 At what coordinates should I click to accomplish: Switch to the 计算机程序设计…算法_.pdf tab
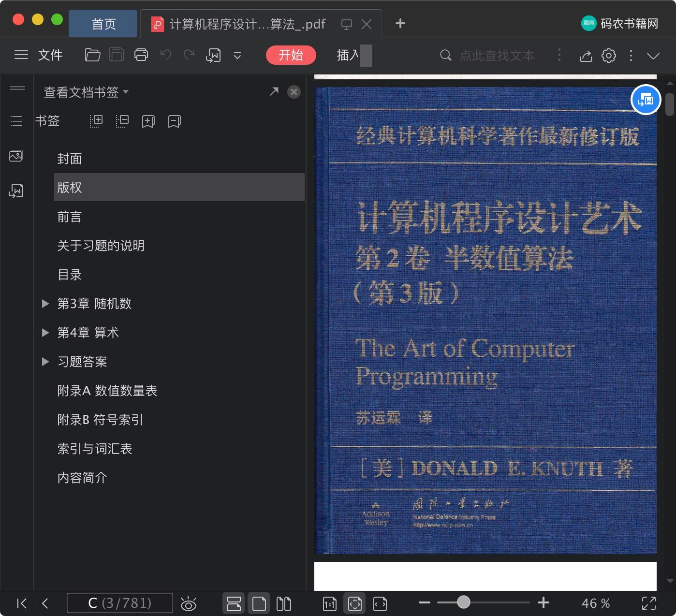pyautogui.click(x=248, y=24)
